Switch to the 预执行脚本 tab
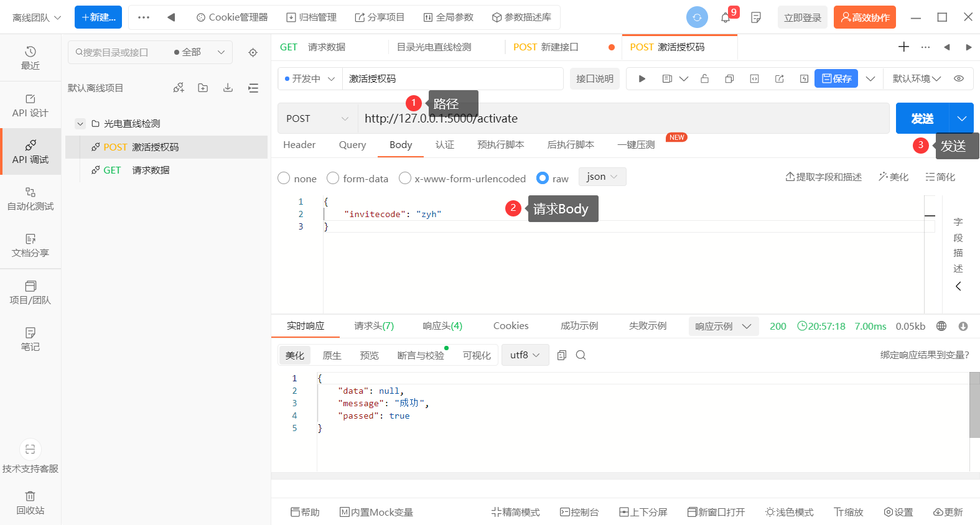Viewport: 980px width, 525px height. coord(501,144)
